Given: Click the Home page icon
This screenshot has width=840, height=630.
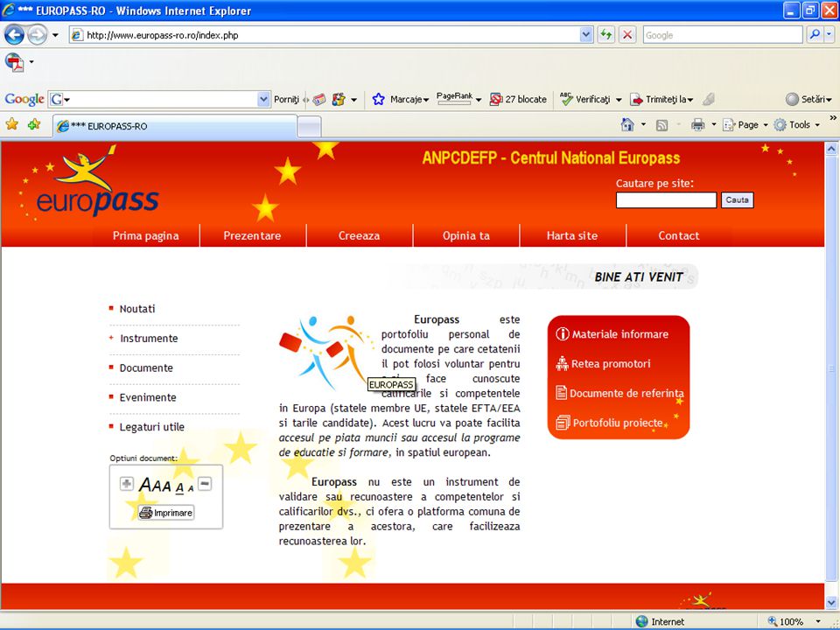Looking at the screenshot, I should coord(627,125).
